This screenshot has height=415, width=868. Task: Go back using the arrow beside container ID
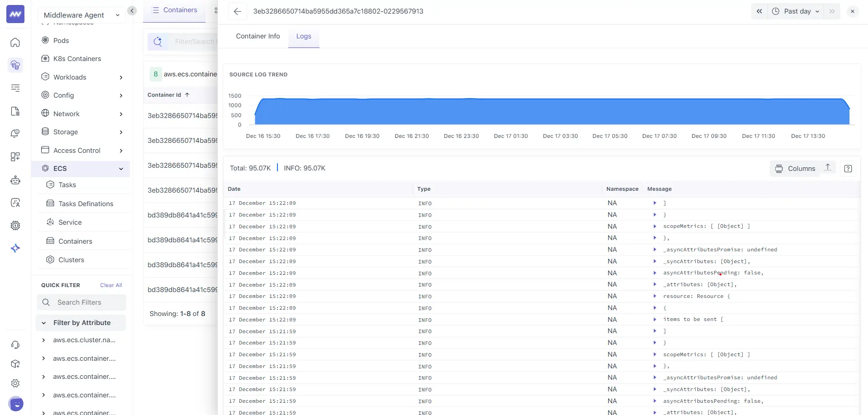238,11
